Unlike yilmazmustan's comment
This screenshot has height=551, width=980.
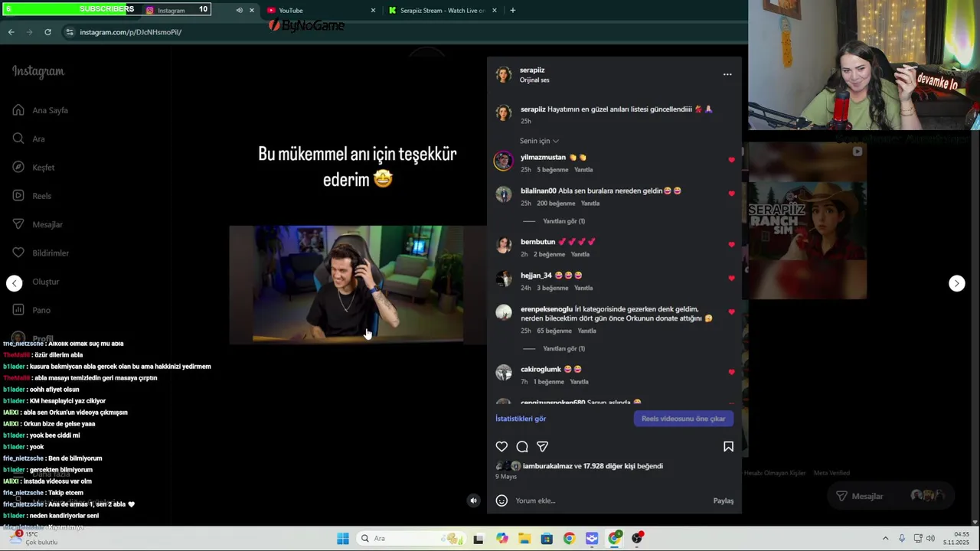click(x=731, y=160)
